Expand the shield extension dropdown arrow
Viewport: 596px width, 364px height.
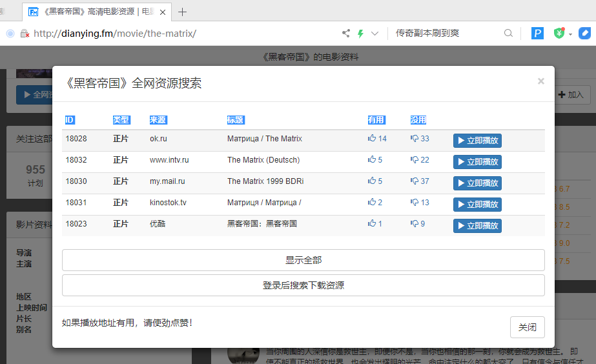coord(571,34)
